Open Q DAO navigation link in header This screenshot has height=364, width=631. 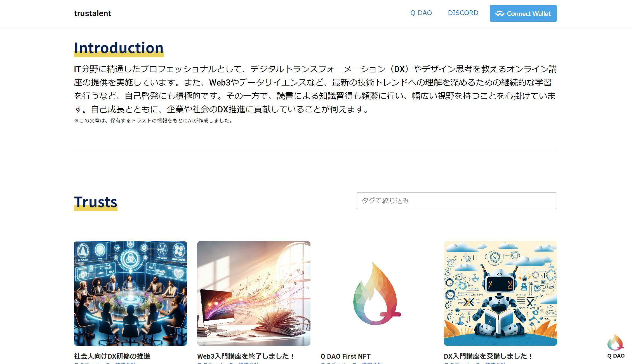(x=421, y=13)
